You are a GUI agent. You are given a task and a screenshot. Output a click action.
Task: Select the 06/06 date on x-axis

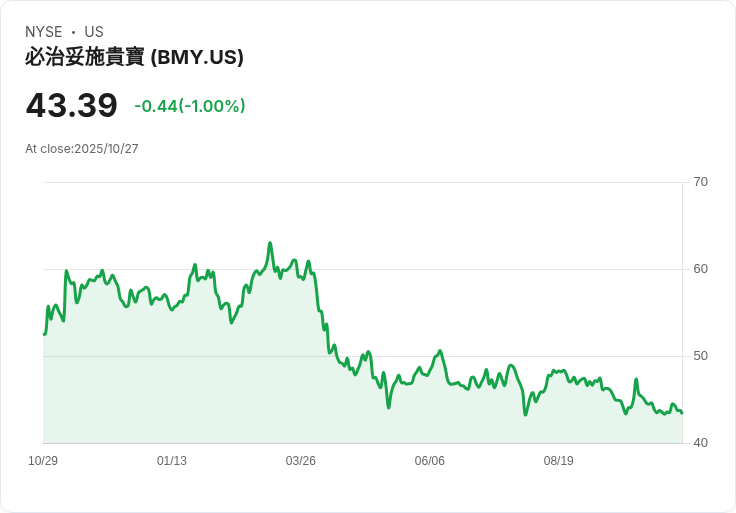(430, 461)
